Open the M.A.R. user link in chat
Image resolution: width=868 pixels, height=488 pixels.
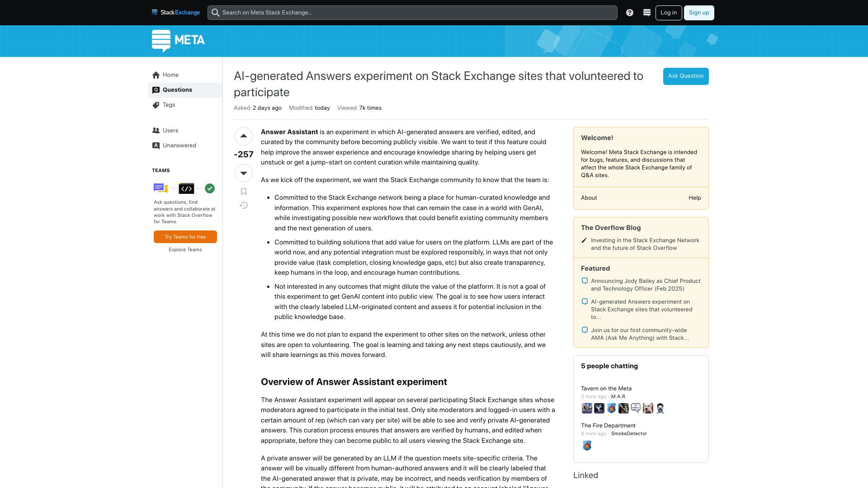pyautogui.click(x=619, y=397)
